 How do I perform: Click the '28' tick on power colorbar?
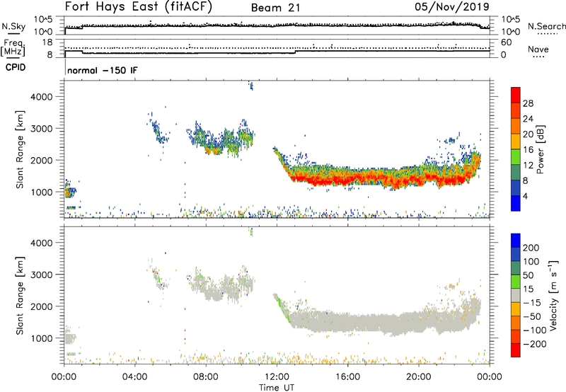pyautogui.click(x=528, y=103)
